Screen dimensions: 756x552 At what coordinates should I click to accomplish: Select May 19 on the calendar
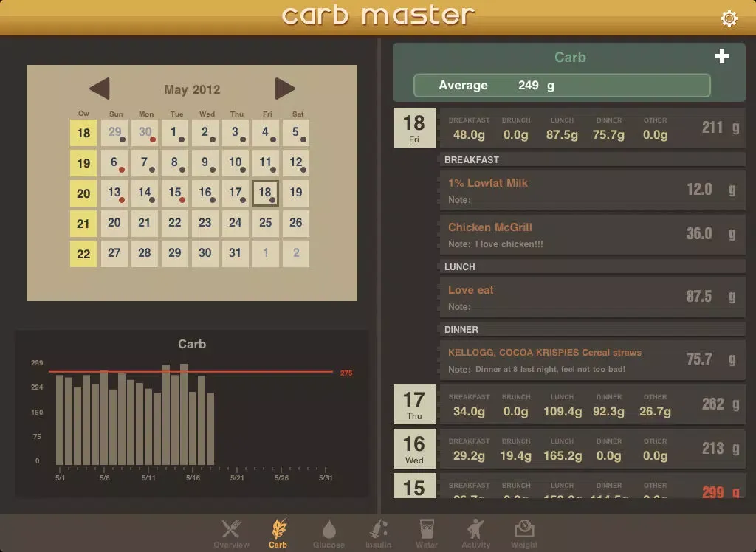pyautogui.click(x=295, y=193)
